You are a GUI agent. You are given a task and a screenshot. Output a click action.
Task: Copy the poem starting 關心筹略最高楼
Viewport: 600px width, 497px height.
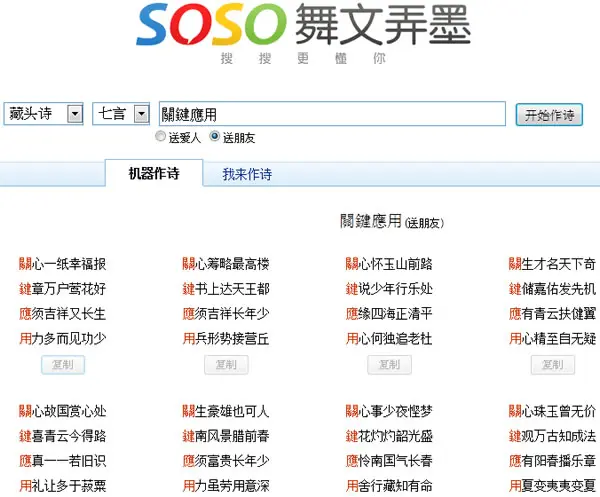(x=226, y=365)
